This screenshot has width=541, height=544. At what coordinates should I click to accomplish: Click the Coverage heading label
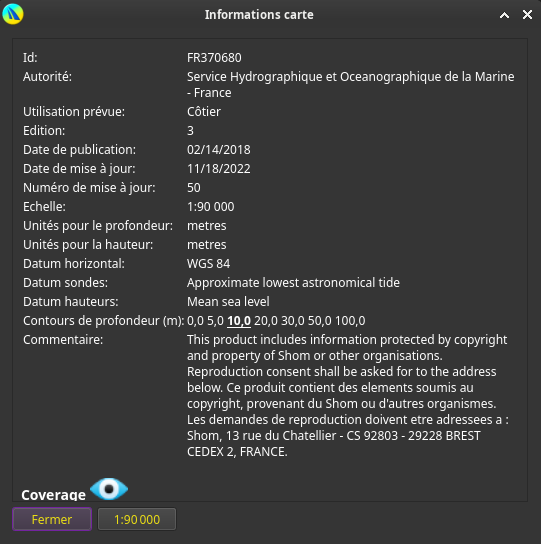tap(53, 495)
